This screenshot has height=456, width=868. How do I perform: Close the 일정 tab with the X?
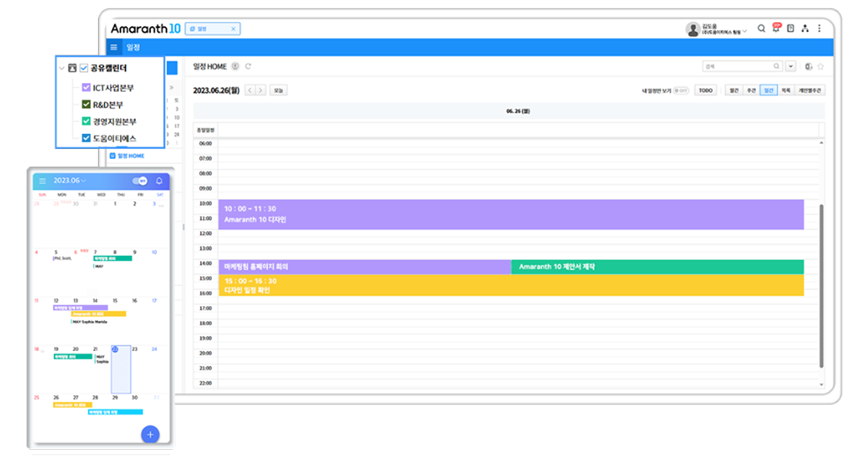pyautogui.click(x=233, y=29)
